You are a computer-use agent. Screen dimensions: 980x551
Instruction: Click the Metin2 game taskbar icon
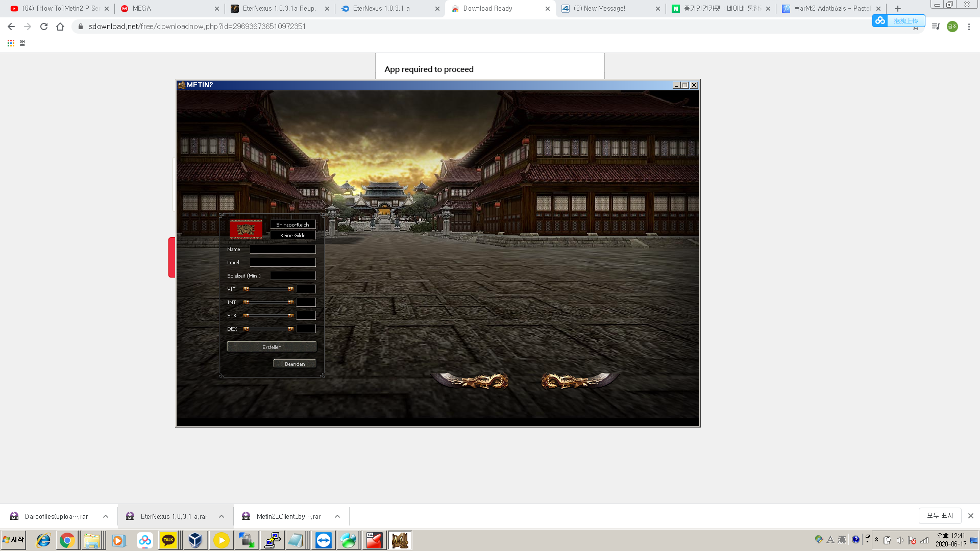tap(400, 540)
